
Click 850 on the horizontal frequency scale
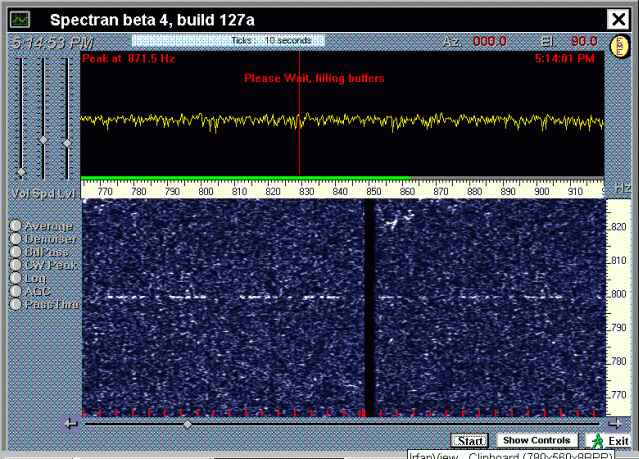click(x=374, y=192)
